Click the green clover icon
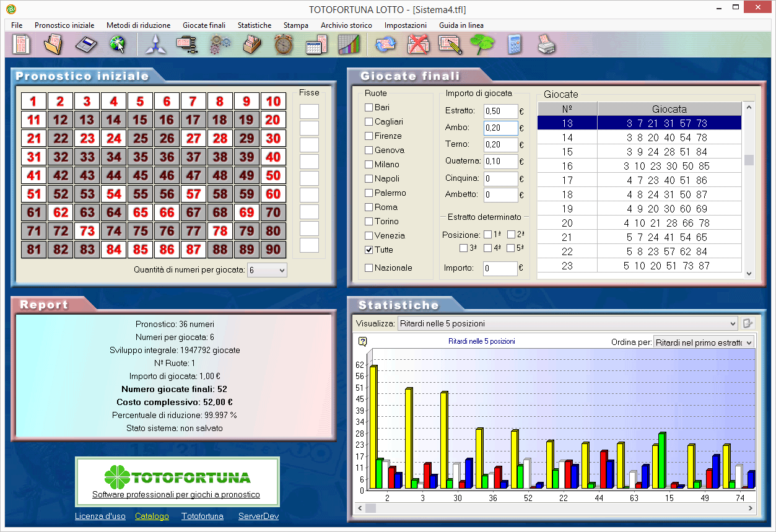Screen dimensions: 776x532 pyautogui.click(x=481, y=44)
